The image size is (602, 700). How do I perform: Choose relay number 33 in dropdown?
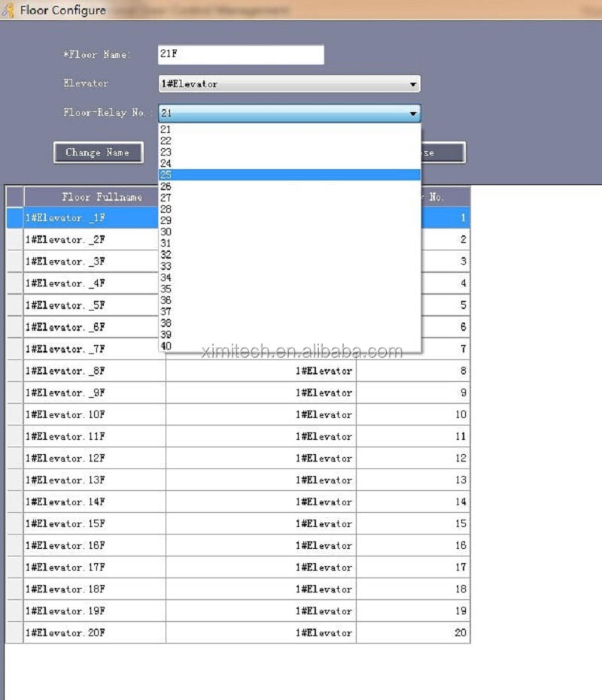tap(290, 266)
